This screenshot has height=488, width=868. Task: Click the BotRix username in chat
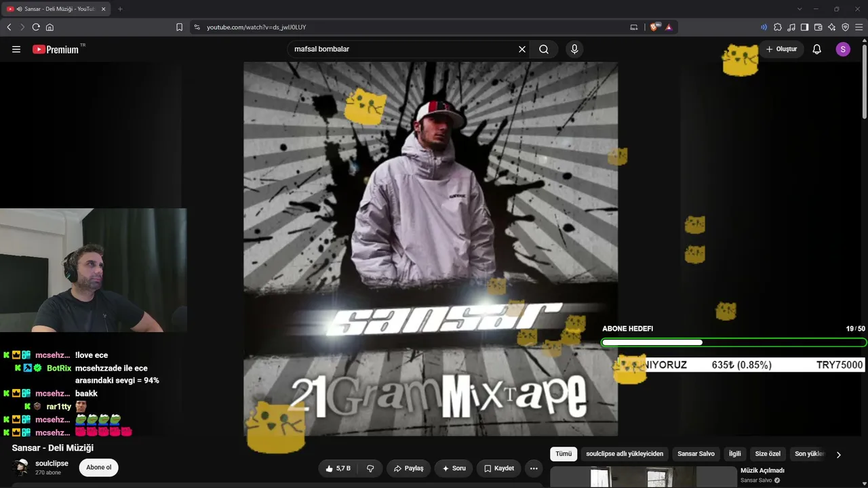59,368
